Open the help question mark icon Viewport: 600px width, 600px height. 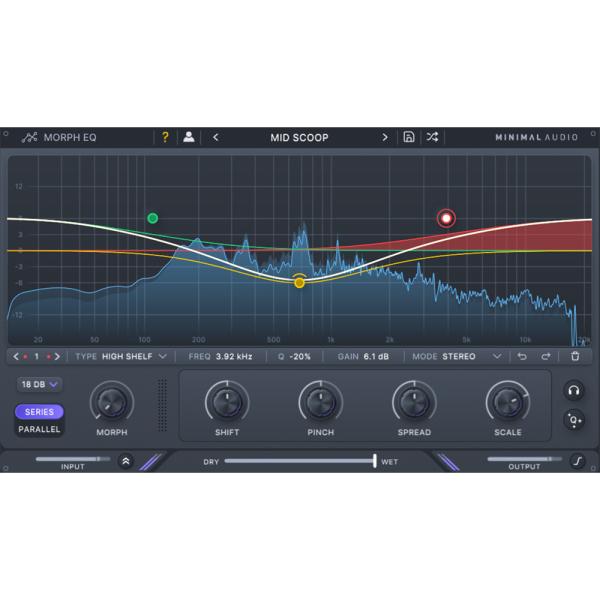click(x=165, y=137)
